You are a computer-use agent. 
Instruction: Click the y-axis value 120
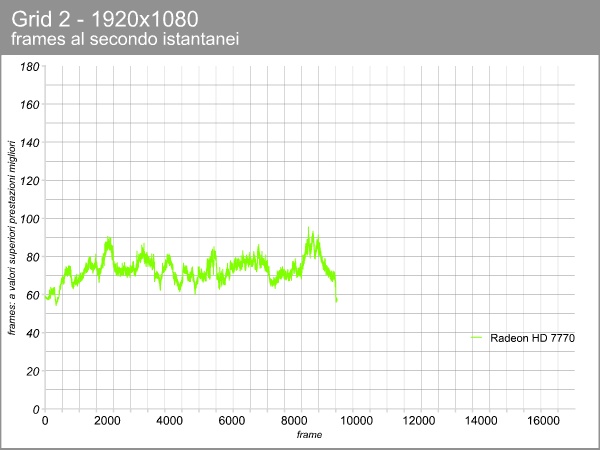coord(30,181)
